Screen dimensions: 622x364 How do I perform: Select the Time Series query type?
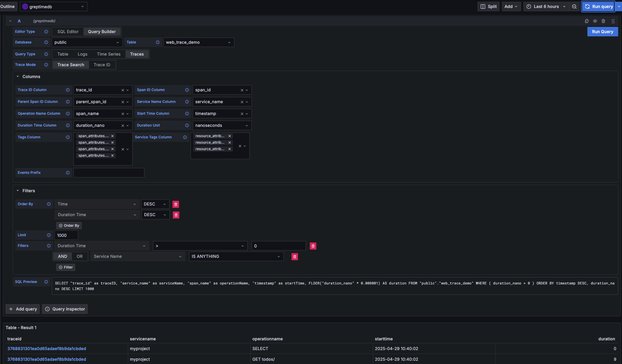[109, 54]
